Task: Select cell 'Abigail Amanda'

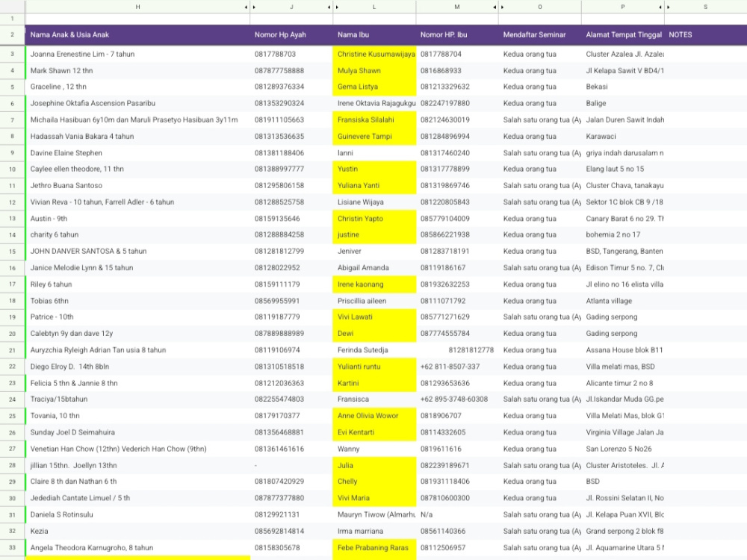Action: [374, 267]
